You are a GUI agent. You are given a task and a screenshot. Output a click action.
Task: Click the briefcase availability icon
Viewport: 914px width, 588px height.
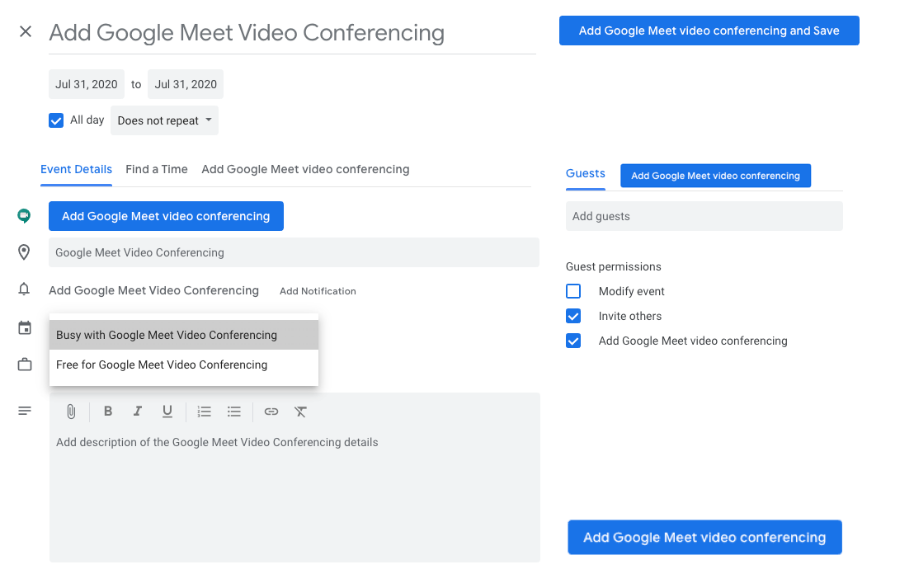click(x=25, y=365)
